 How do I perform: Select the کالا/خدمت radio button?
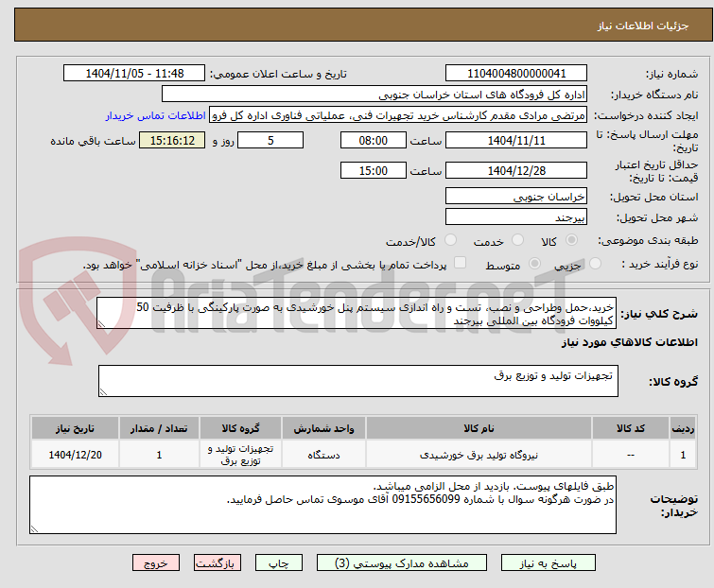coord(450,240)
